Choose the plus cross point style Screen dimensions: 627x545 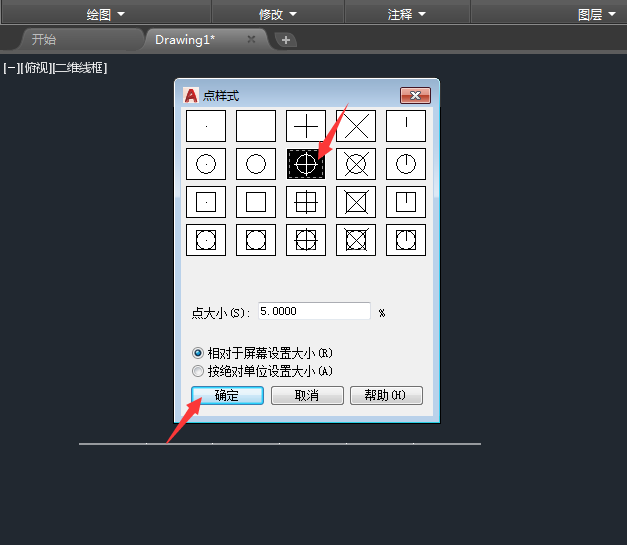tap(306, 126)
